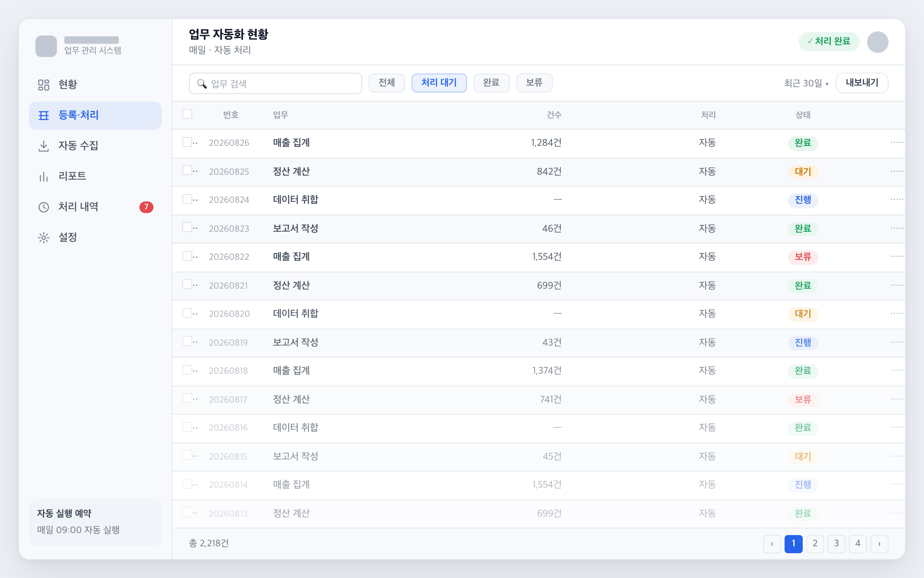This screenshot has height=578, width=924.
Task: Click the 처리 완료 status pill
Action: (829, 42)
